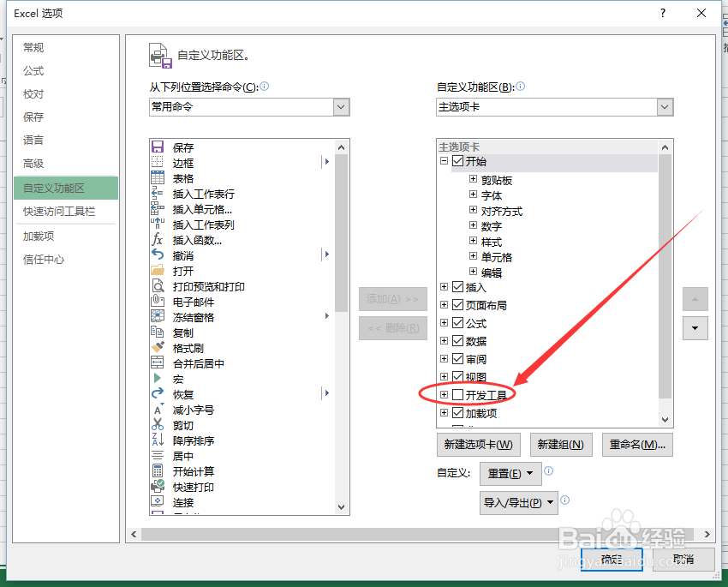Open the 常用命令 dropdown

341,107
